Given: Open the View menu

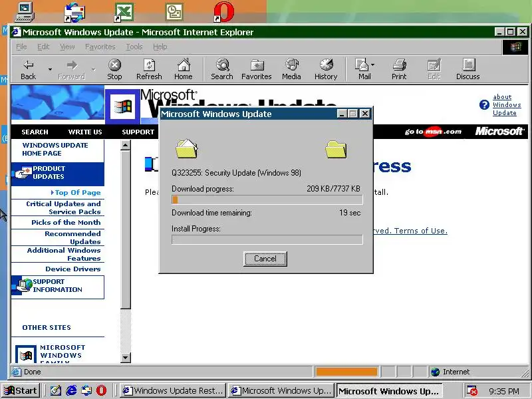Looking at the screenshot, I should 67,47.
